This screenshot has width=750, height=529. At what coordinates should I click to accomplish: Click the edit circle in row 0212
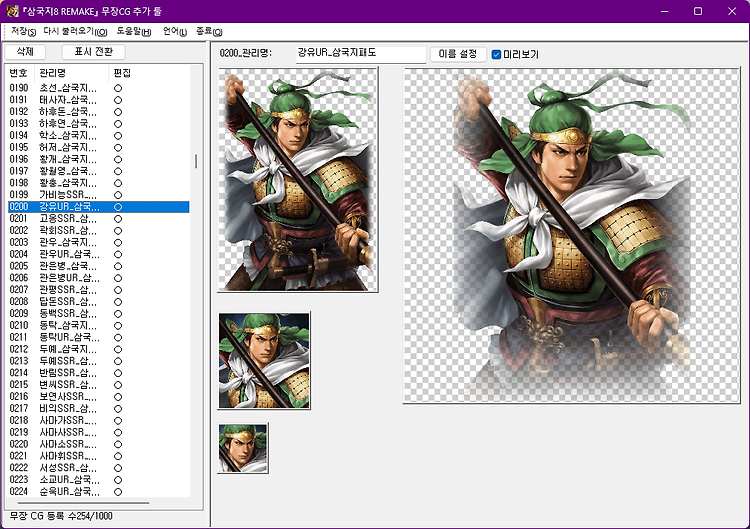(118, 349)
